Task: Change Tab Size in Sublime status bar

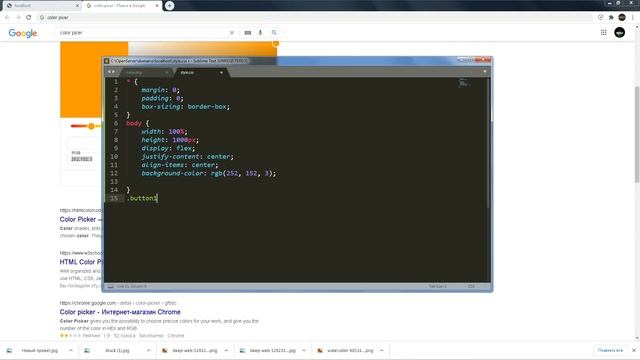Action: point(438,287)
